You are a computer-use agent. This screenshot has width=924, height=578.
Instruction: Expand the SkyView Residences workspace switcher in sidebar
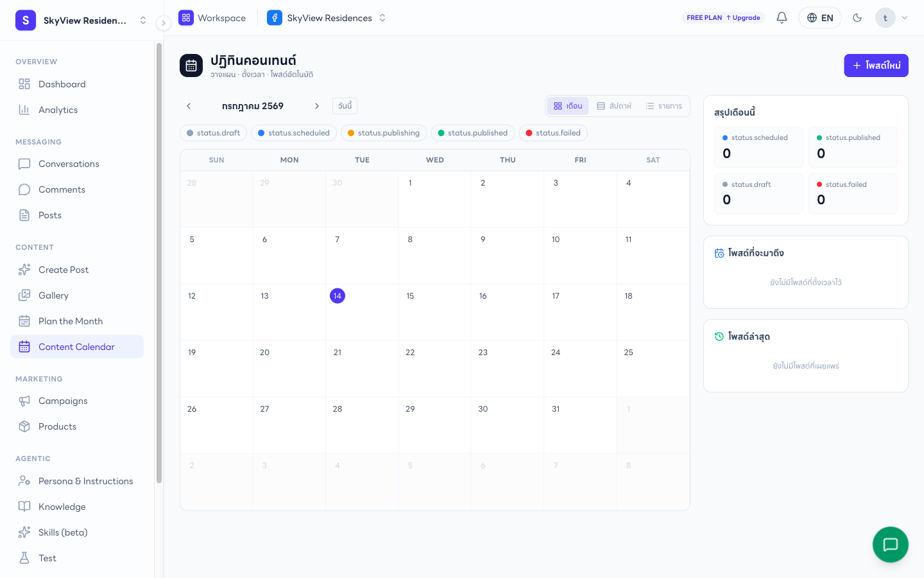(x=81, y=21)
